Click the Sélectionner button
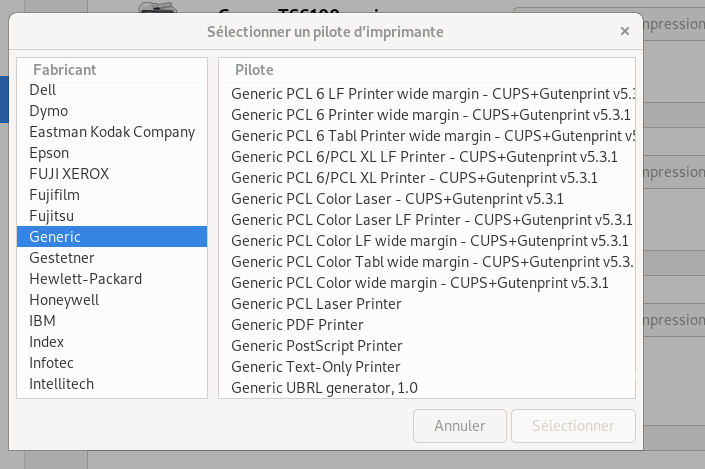 573,425
